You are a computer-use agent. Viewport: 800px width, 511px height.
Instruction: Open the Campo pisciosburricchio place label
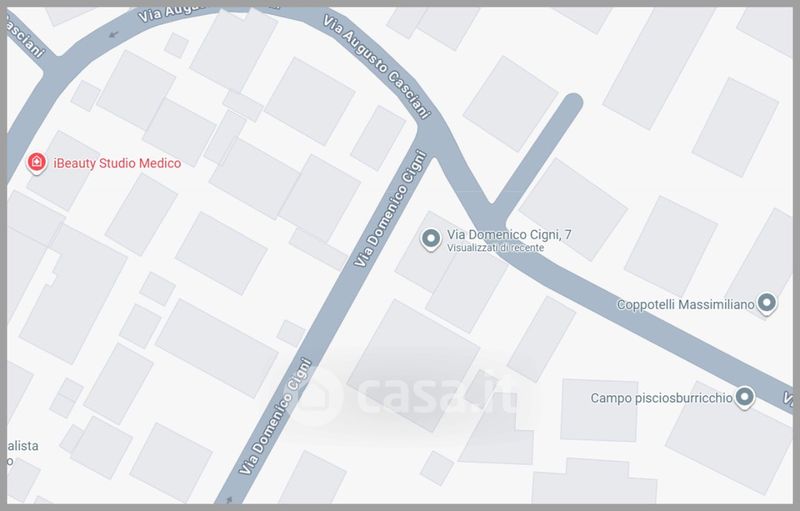661,398
